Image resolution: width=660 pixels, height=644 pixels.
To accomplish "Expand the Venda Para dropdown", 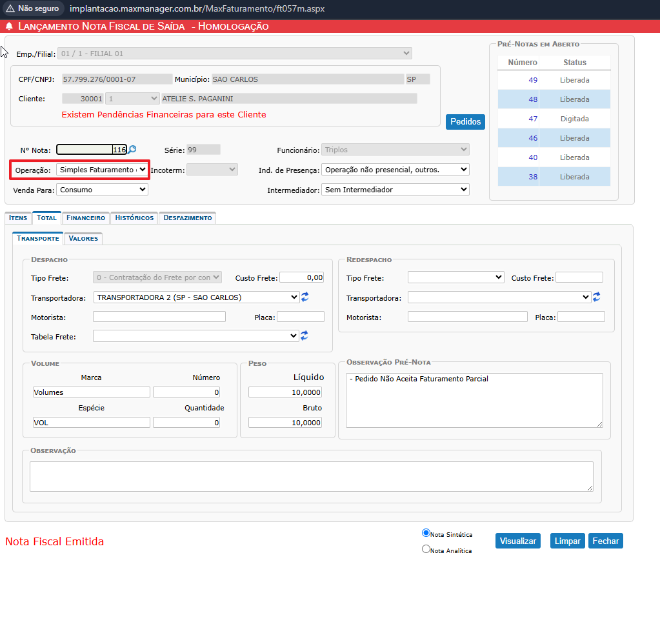I will click(x=102, y=190).
